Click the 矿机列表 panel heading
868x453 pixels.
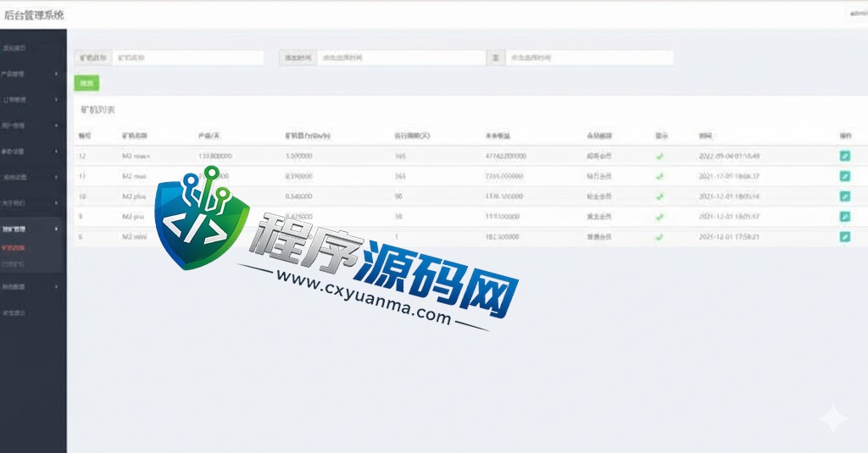point(98,109)
